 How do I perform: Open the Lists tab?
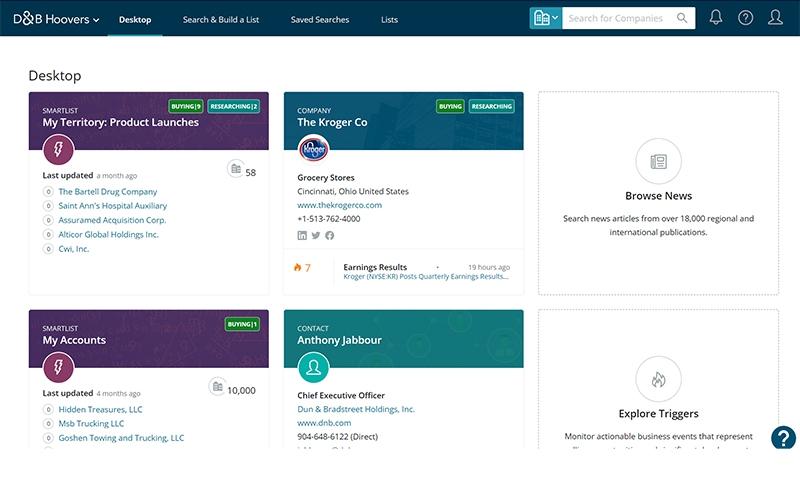pos(389,19)
